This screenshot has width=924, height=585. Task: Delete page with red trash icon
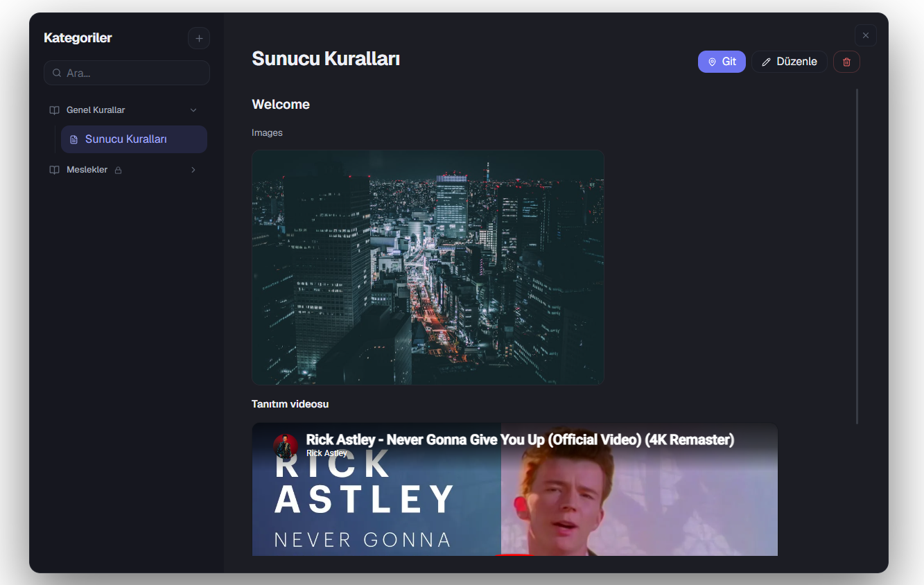(846, 62)
